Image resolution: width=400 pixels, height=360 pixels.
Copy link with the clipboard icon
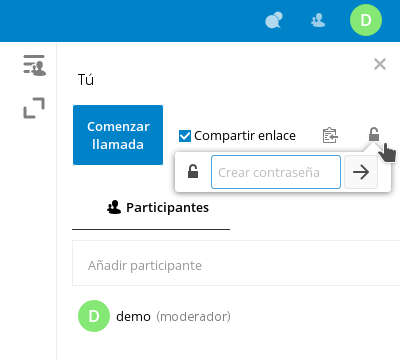[330, 135]
